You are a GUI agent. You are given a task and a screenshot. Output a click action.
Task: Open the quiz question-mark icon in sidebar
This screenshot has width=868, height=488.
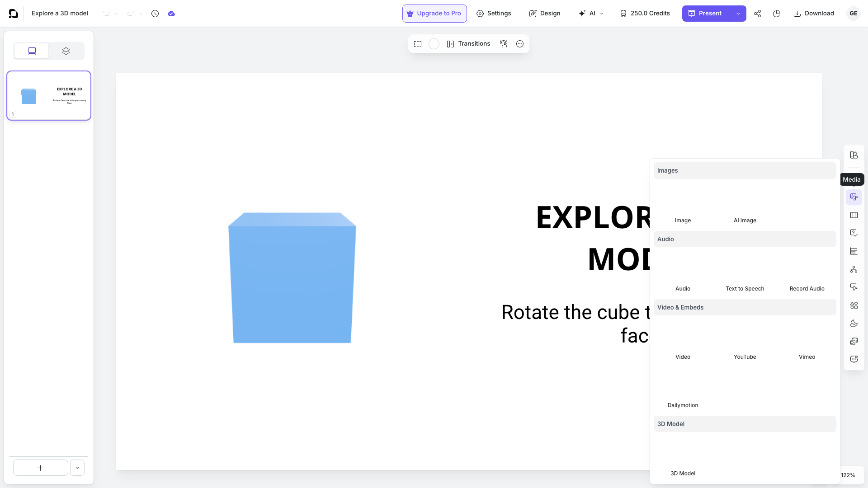(x=854, y=233)
